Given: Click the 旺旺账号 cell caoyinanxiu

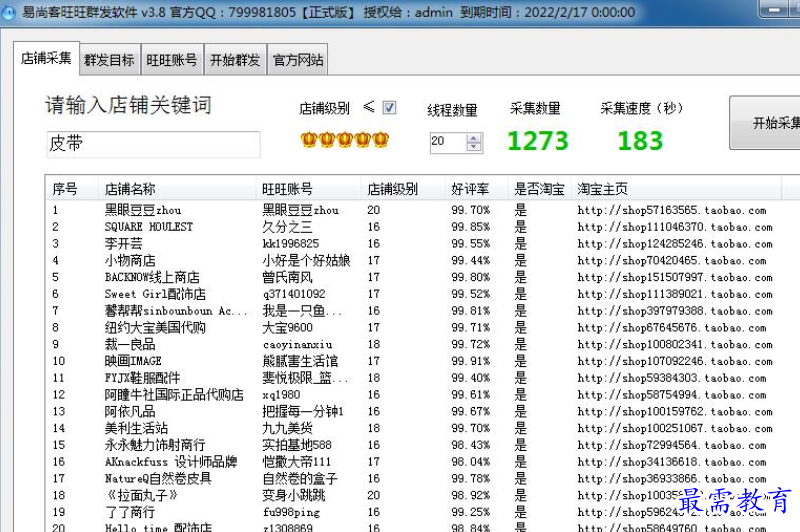Looking at the screenshot, I should click(x=297, y=345).
